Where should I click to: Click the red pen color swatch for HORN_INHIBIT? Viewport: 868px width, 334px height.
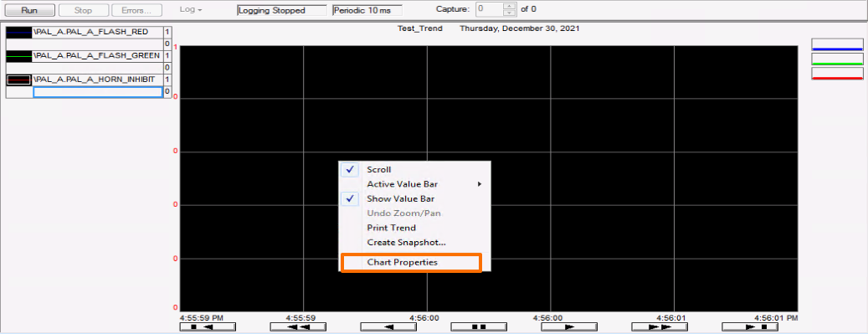pyautogui.click(x=18, y=80)
